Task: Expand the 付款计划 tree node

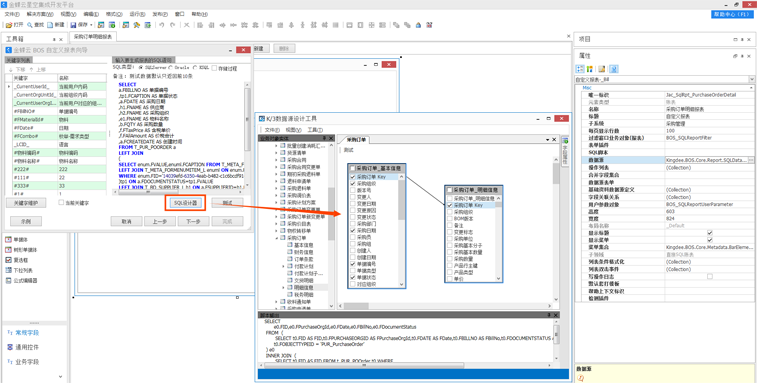Action: [283, 266]
